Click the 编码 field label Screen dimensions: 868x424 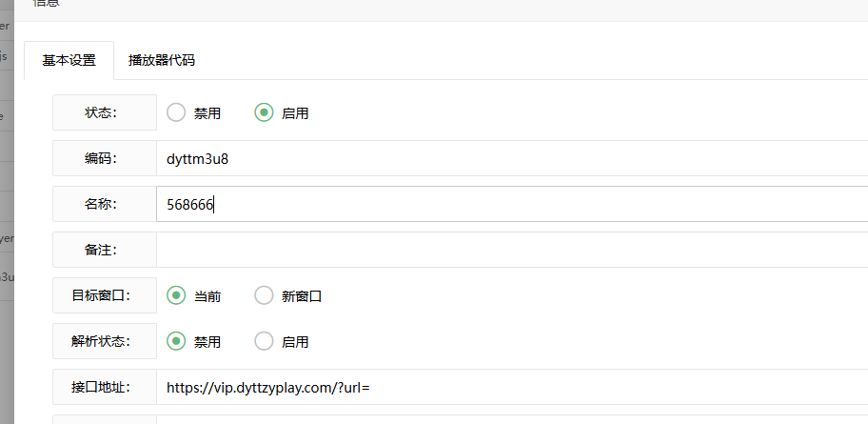click(104, 158)
